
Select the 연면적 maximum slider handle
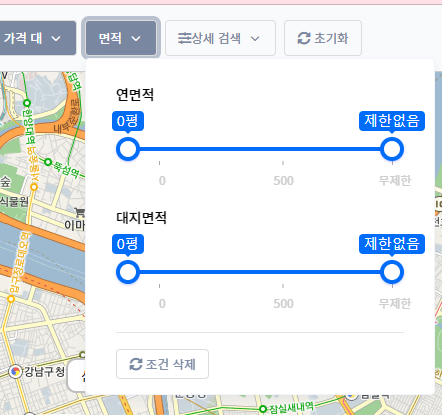(x=392, y=149)
